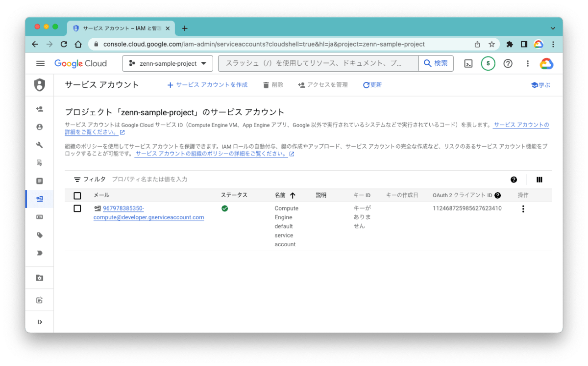Screen dimensions: 588x366
Task: Open the zenn-sample-project project selector dropdown
Action: 168,63
